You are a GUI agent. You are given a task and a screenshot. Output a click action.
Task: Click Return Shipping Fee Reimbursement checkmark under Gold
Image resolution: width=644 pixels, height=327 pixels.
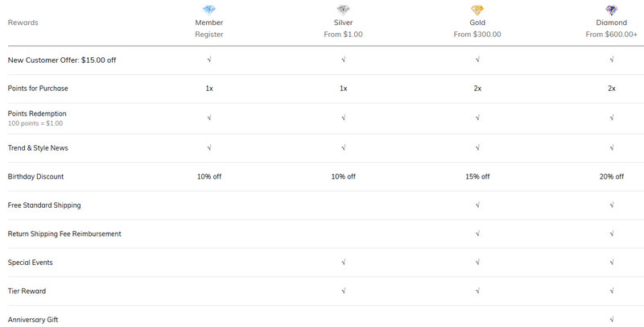click(x=477, y=234)
